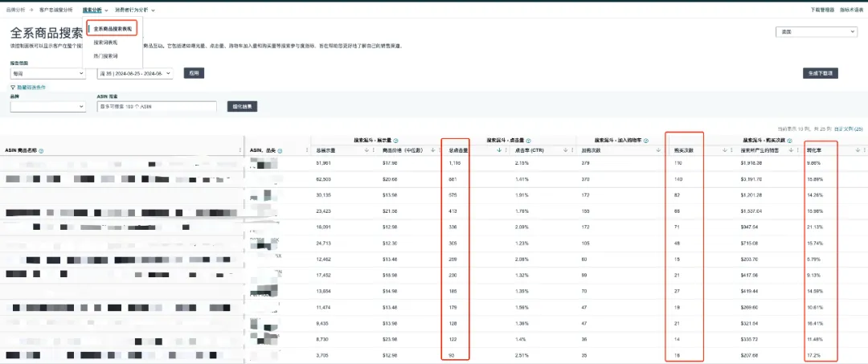Open the 品牌 brand dropdown
The height and width of the screenshot is (364, 868).
[x=47, y=107]
